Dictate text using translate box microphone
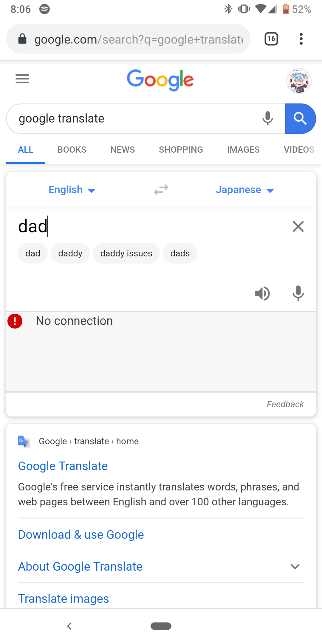Image resolution: width=322 pixels, height=644 pixels. [298, 293]
